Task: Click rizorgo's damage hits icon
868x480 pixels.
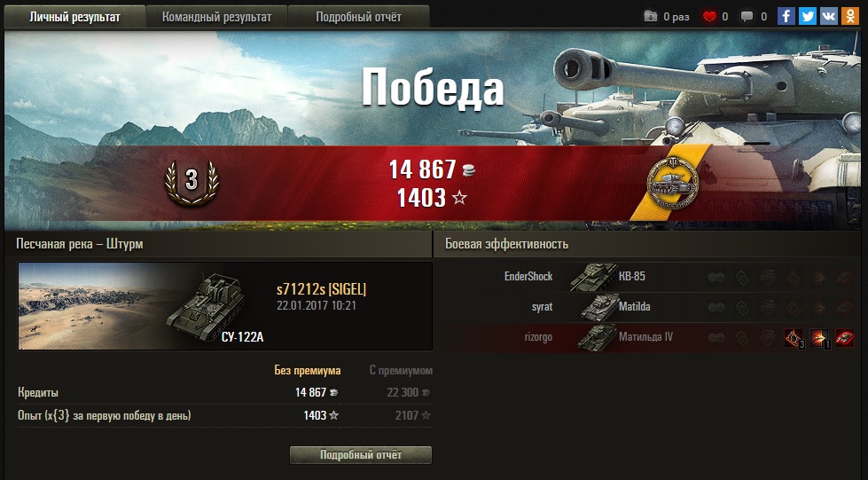Action: pyautogui.click(x=820, y=338)
